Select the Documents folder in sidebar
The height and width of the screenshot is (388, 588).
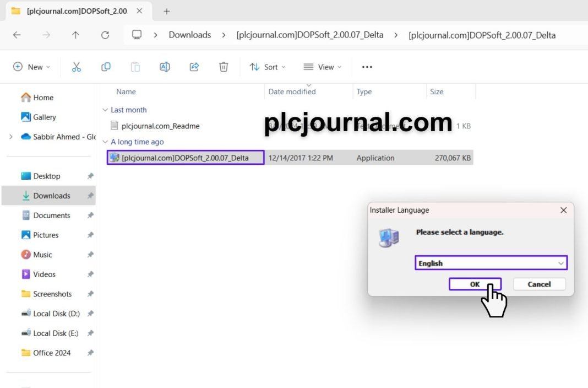coord(52,215)
